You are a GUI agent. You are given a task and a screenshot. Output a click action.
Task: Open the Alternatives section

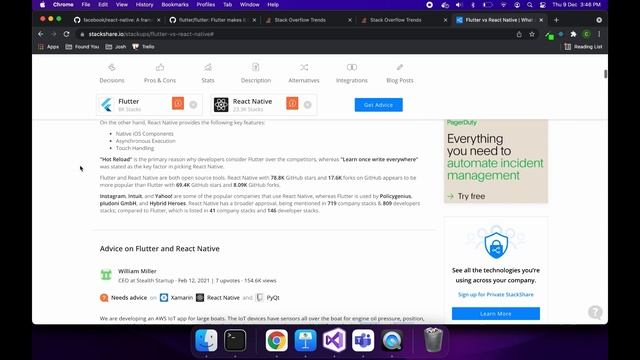304,74
